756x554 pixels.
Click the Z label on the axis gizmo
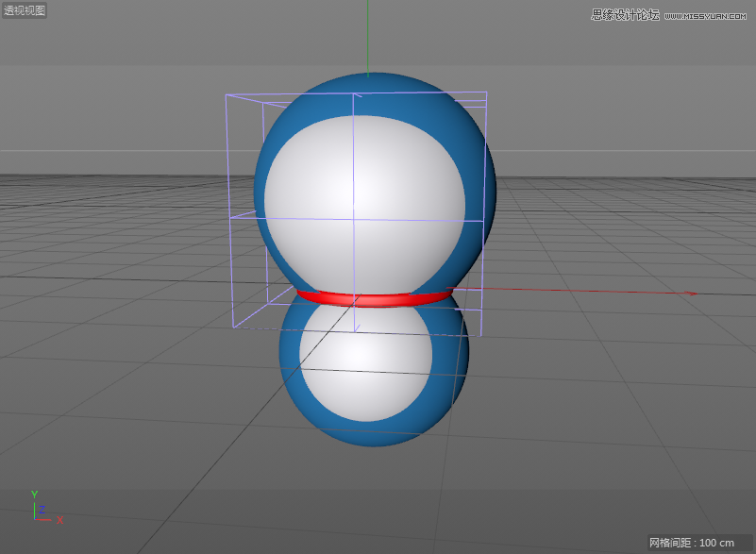click(x=42, y=509)
